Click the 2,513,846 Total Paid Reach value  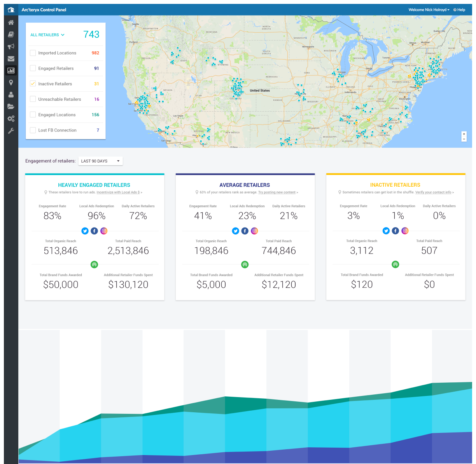tap(128, 251)
